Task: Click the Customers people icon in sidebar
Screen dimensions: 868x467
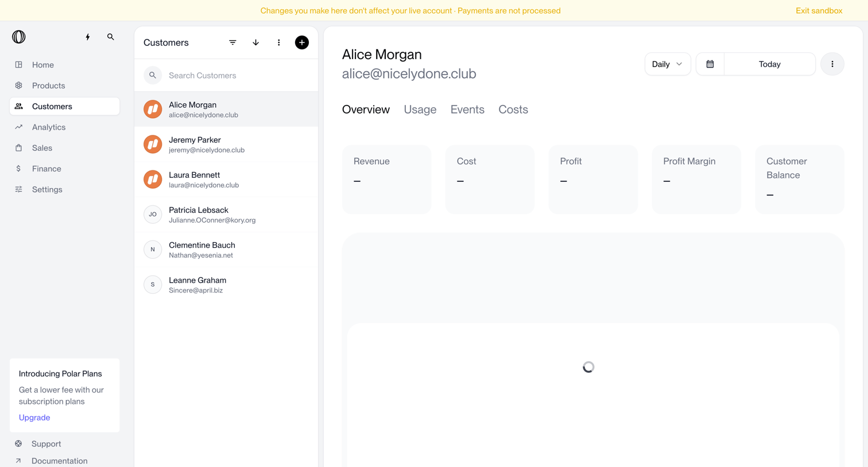Action: tap(19, 106)
